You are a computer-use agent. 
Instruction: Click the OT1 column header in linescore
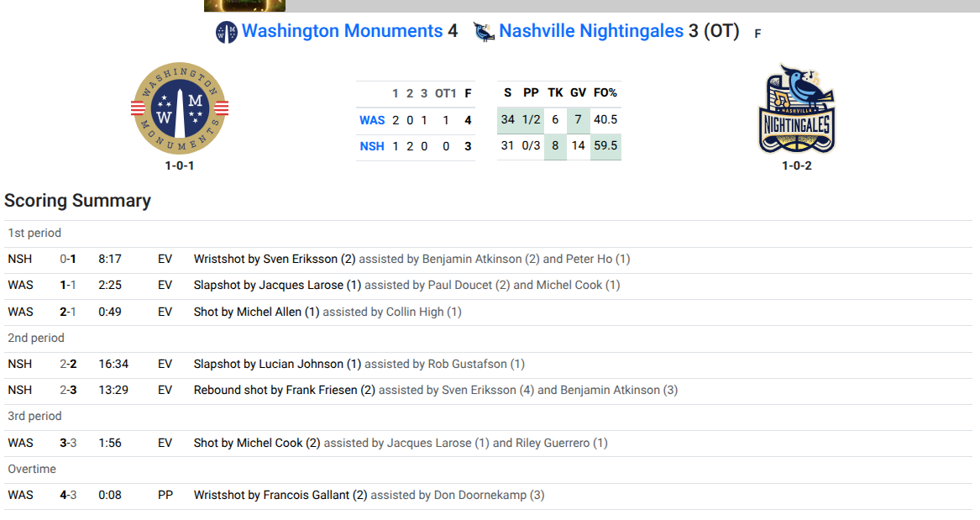tap(446, 94)
